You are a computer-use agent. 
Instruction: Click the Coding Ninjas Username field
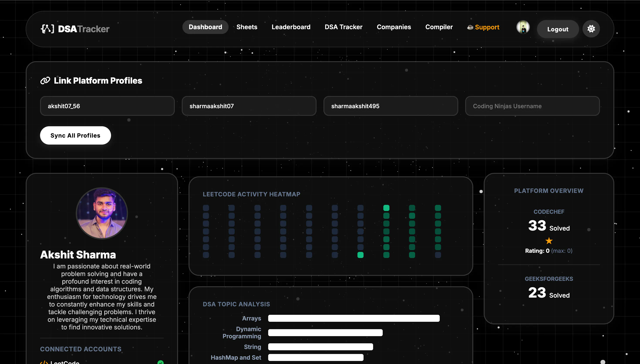click(x=532, y=106)
